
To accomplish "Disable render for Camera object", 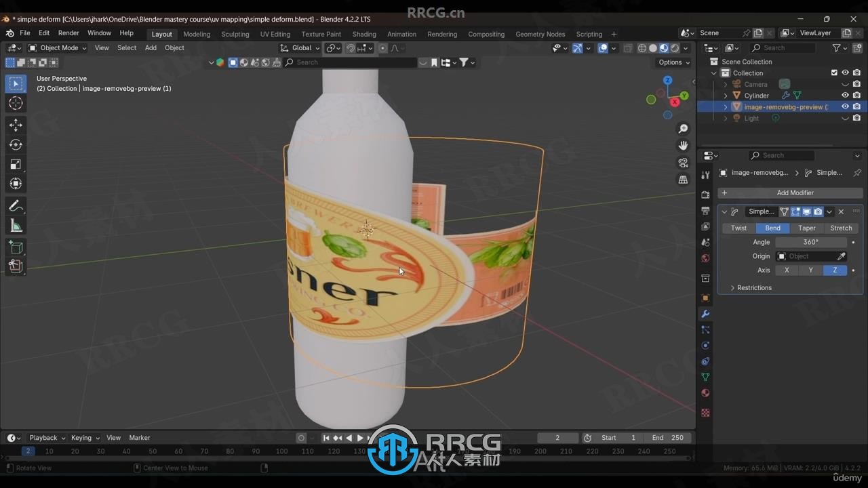I will tap(856, 85).
